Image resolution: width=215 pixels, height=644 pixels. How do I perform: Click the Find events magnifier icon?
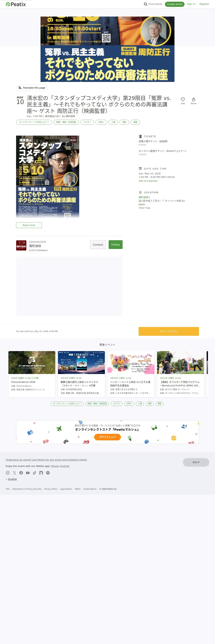[145, 4]
